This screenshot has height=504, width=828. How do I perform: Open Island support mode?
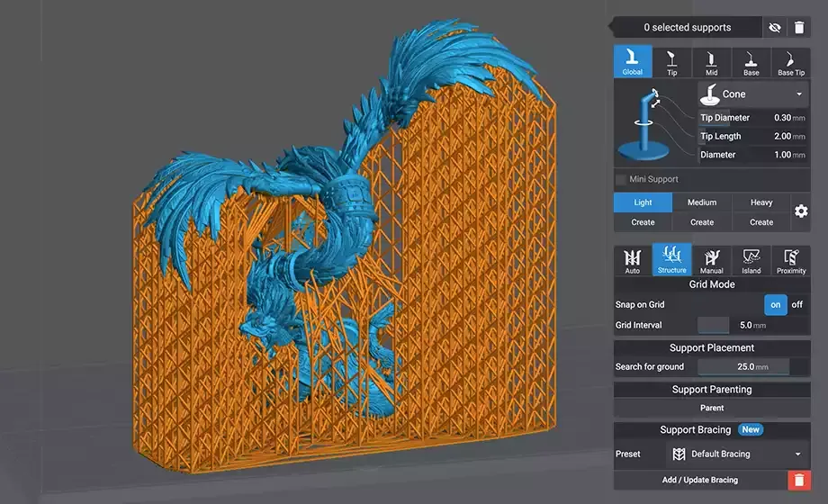[751, 260]
